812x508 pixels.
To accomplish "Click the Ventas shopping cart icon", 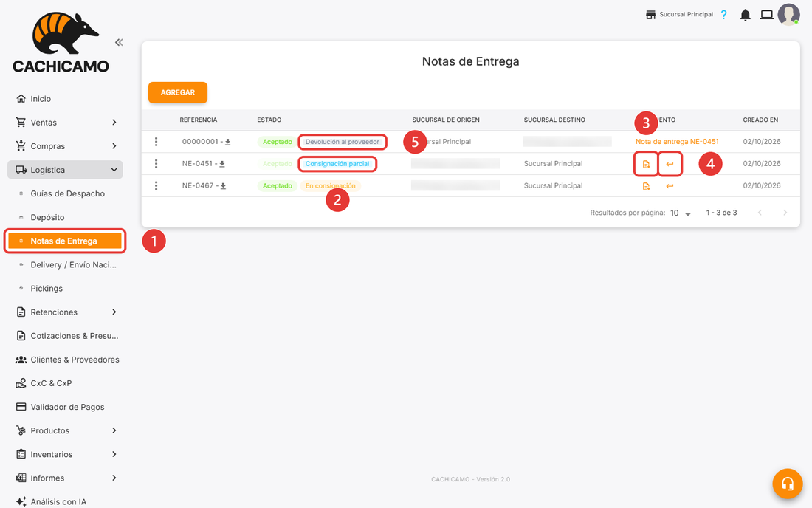I will (x=21, y=123).
